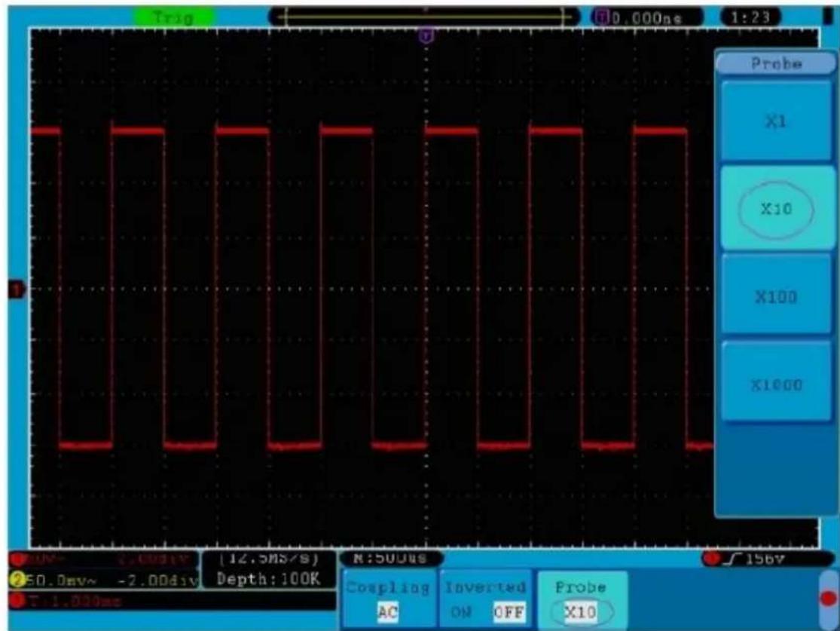Click the 1:23 time display

[750, 17]
